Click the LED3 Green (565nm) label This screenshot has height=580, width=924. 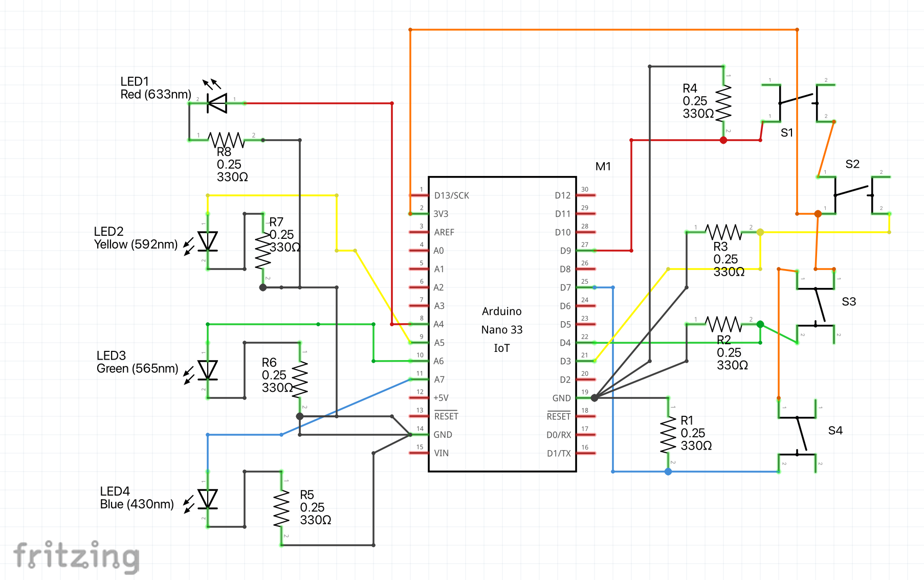pos(137,362)
